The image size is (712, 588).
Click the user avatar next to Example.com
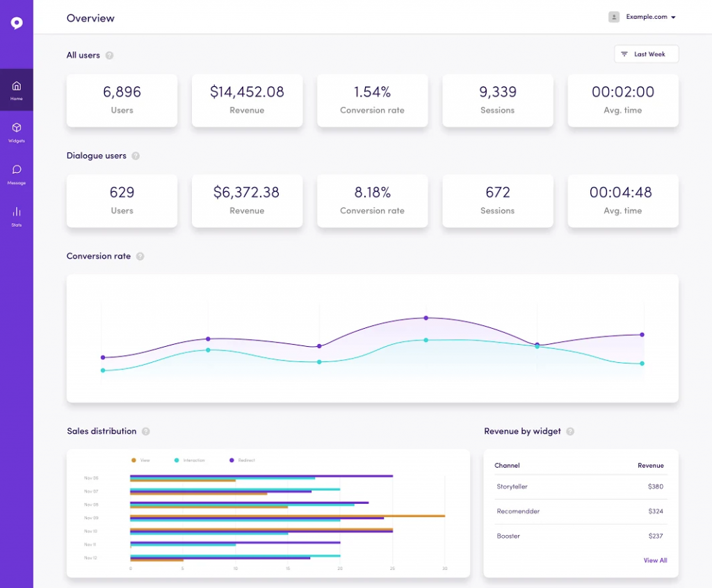613,17
